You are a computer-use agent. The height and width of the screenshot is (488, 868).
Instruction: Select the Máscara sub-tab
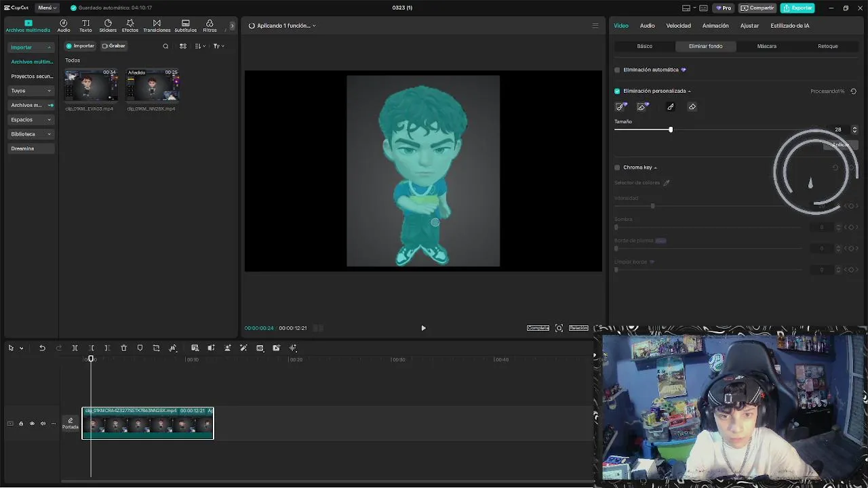767,46
